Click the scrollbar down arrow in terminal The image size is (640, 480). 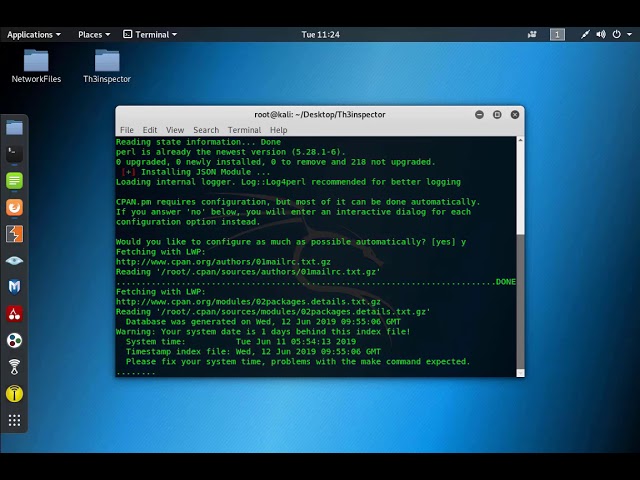click(x=520, y=373)
